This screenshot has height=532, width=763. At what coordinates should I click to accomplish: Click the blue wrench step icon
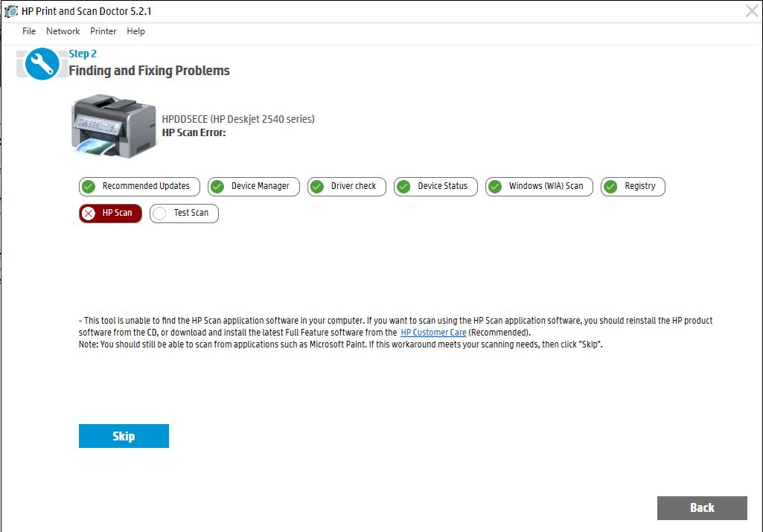[x=42, y=64]
